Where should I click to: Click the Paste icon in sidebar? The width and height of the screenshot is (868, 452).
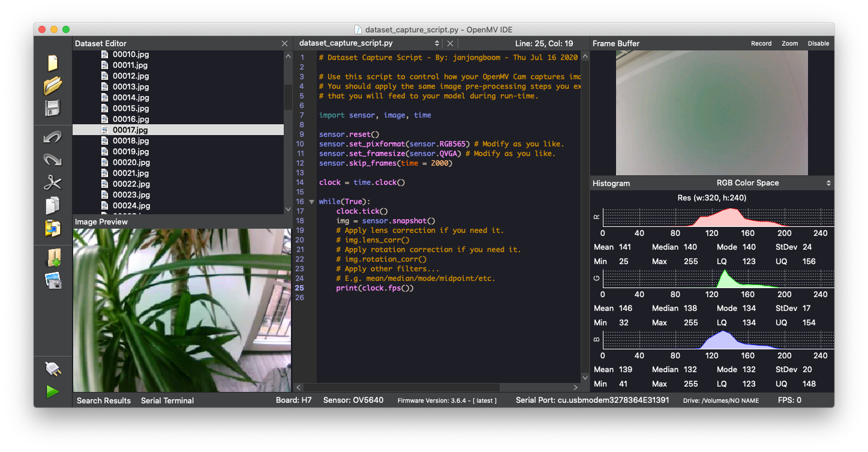53,228
